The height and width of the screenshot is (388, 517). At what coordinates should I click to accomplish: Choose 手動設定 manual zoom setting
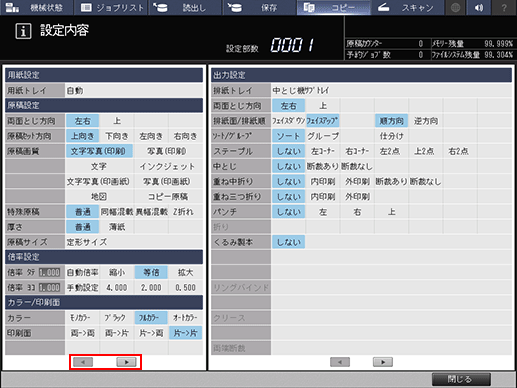82,287
